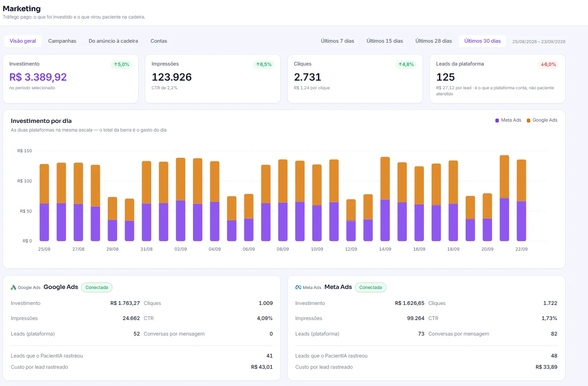
Task: Open the Do anúncio à cadeira tab
Action: tap(113, 41)
